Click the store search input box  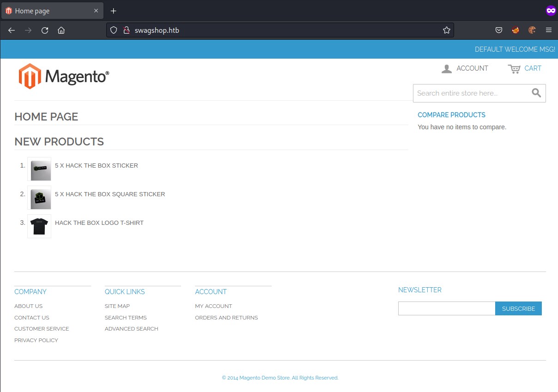pos(471,93)
